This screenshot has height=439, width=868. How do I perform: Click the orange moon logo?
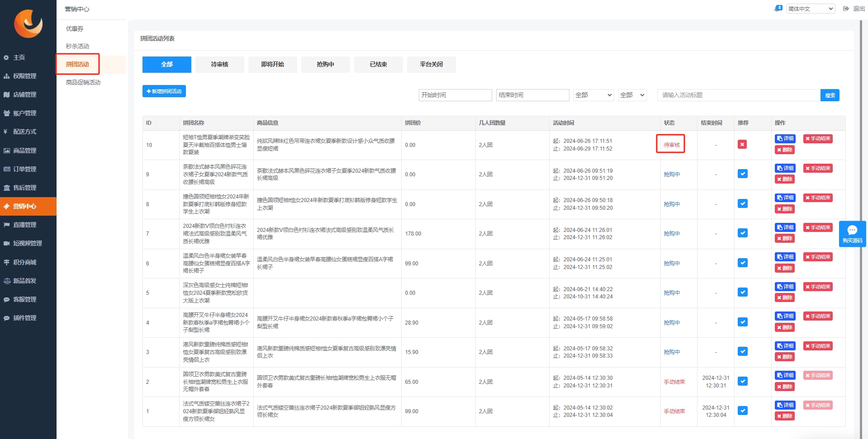click(x=28, y=24)
